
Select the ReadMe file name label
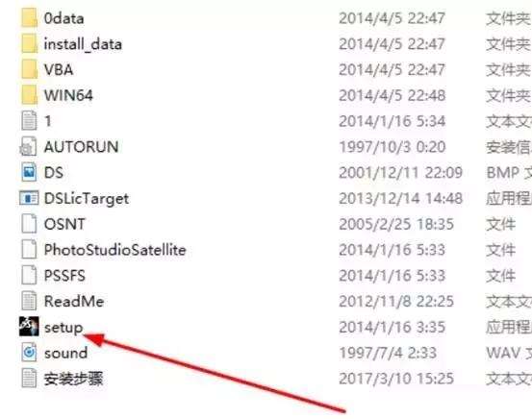click(74, 302)
